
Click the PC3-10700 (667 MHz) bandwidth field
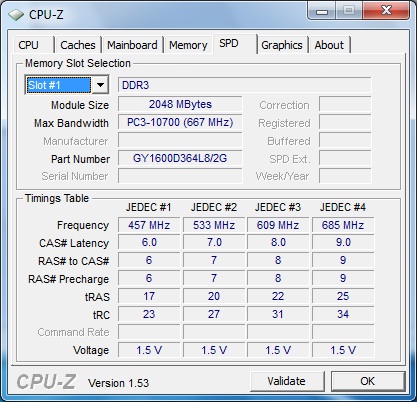coord(180,122)
